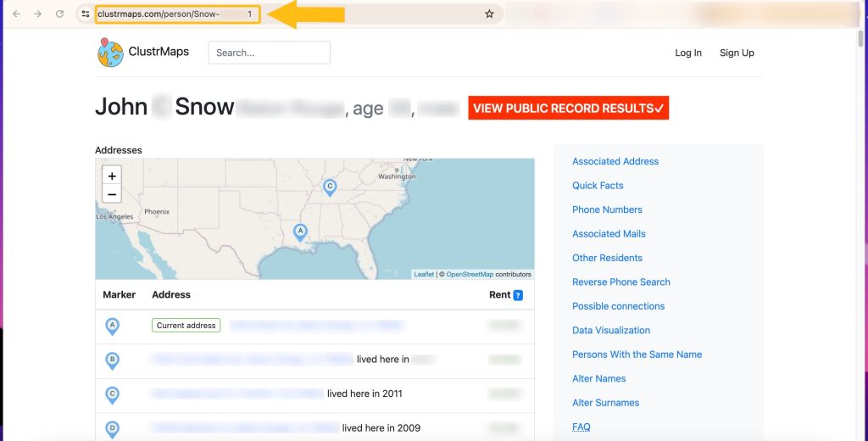This screenshot has height=441, width=868.
Task: Click the ClustrMaps globe logo
Action: coord(110,53)
